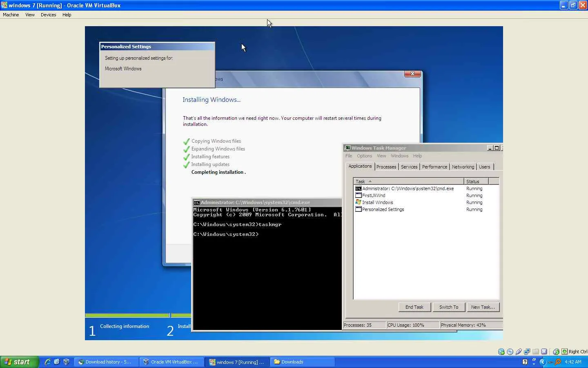Select the Personalized Settings task row
588x368 pixels.
pos(426,209)
